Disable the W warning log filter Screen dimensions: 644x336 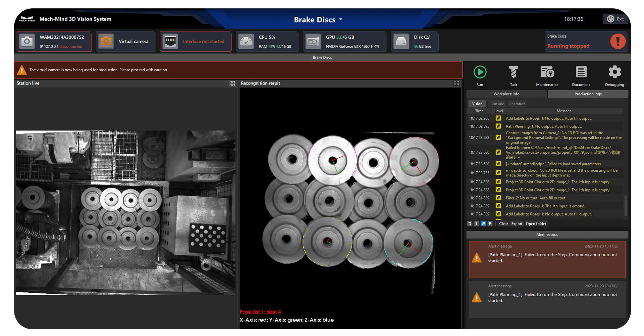click(x=483, y=223)
